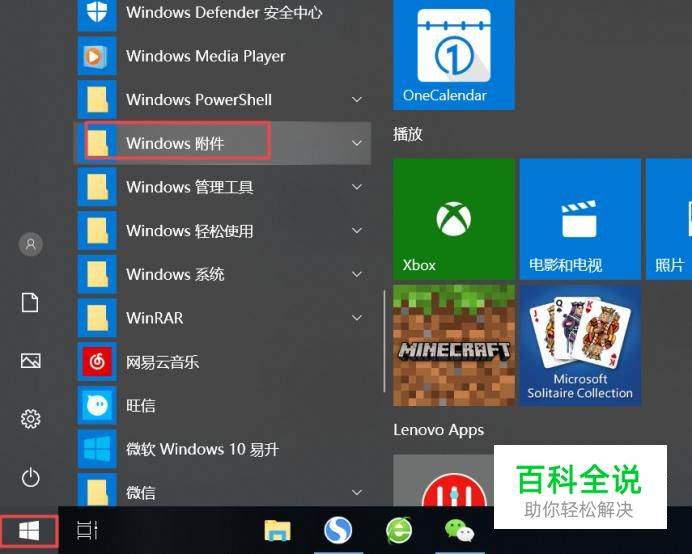Click the Windows Start button

click(x=29, y=530)
